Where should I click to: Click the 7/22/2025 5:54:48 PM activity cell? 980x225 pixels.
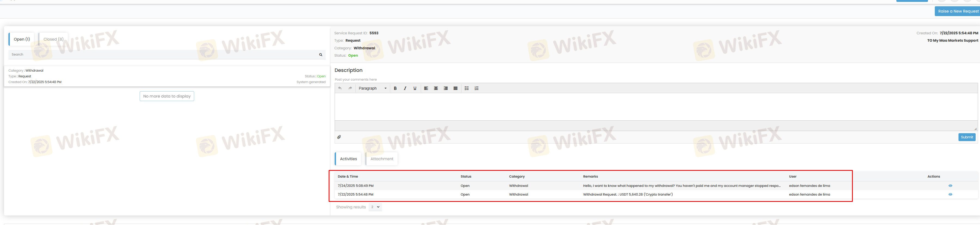click(355, 194)
